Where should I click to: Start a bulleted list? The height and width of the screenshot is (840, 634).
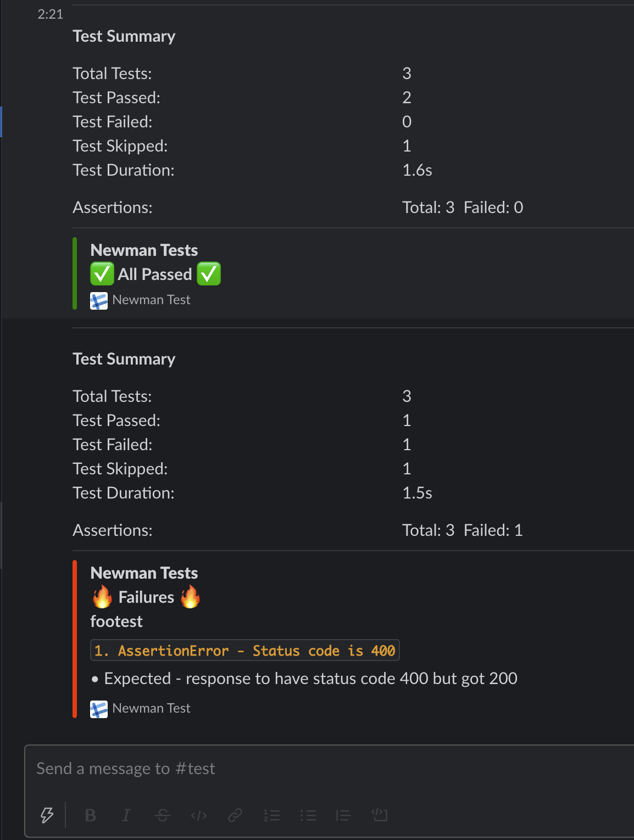(x=308, y=815)
